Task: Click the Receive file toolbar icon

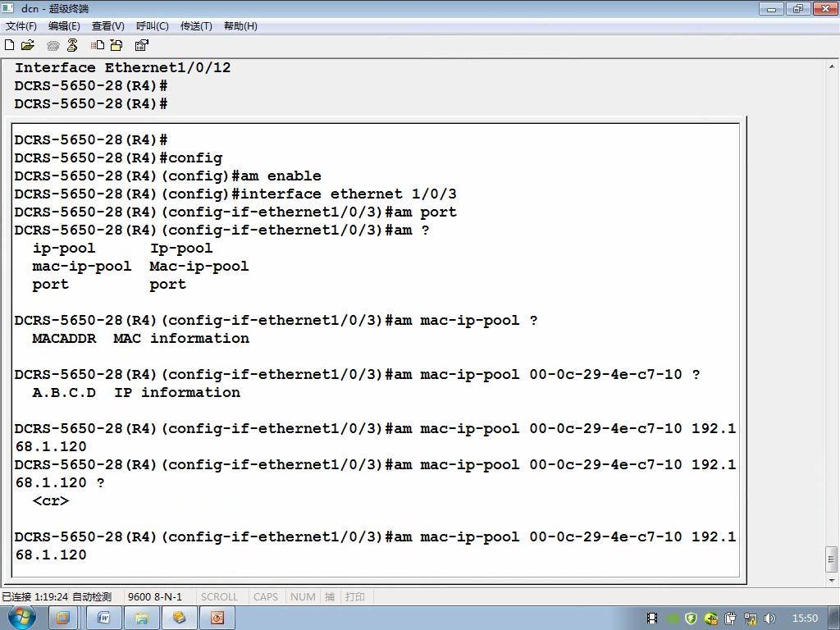Action: [116, 45]
